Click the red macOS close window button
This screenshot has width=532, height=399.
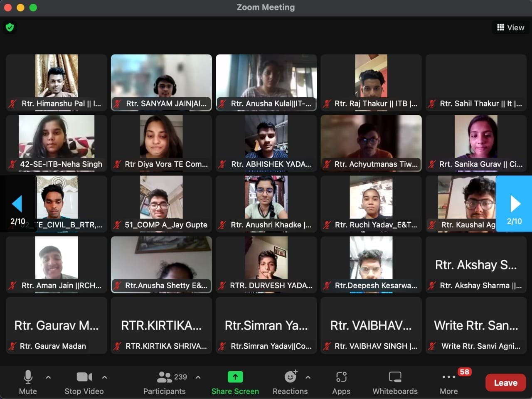tap(8, 7)
